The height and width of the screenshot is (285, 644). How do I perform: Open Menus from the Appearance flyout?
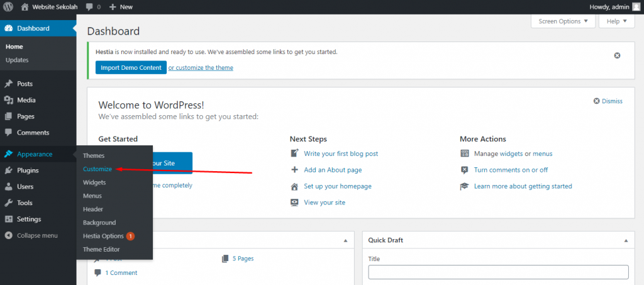92,196
